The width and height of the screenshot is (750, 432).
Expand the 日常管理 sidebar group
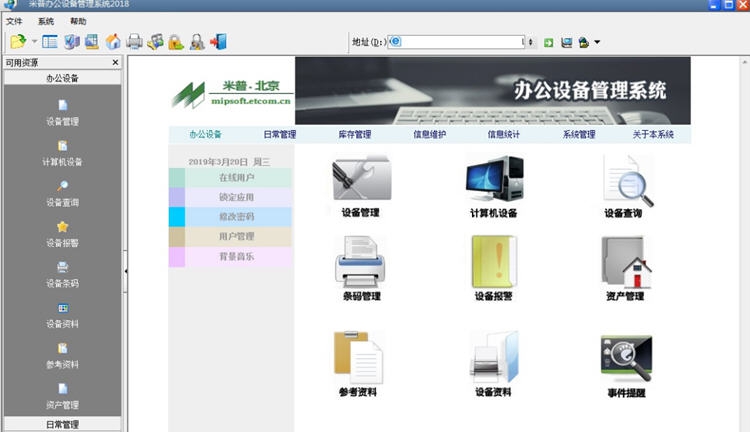pos(62,424)
